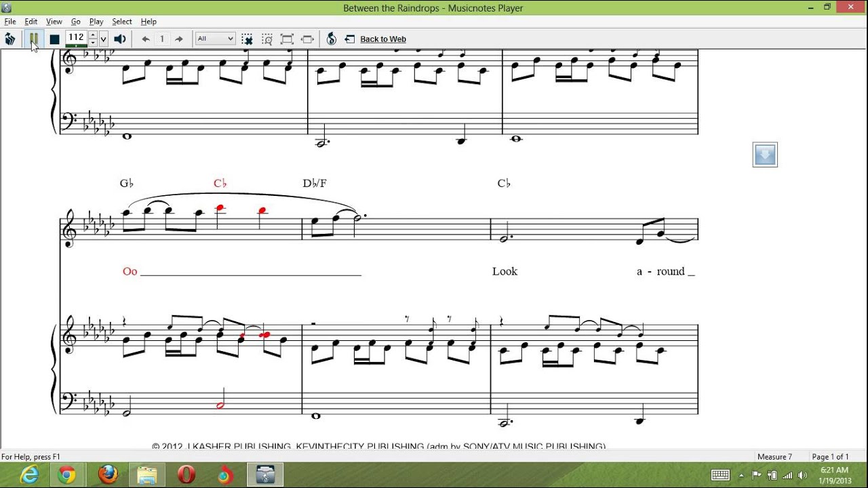Click the page number field showing 1

pyautogui.click(x=162, y=39)
